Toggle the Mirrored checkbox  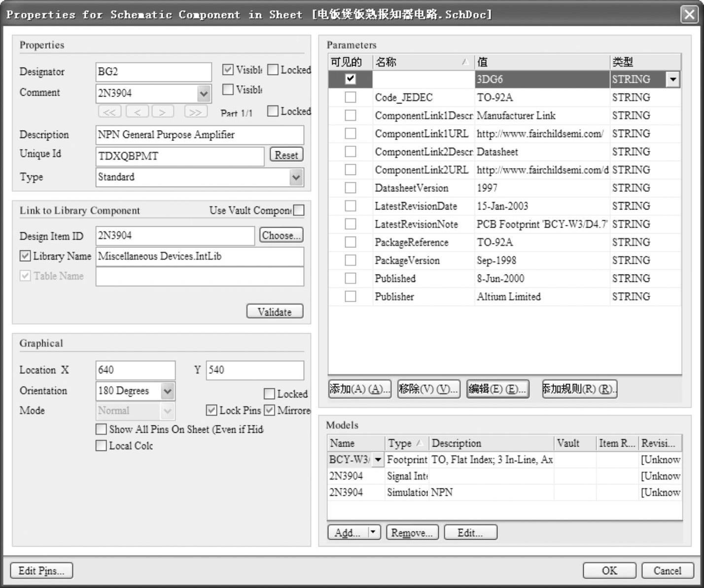[x=270, y=410]
